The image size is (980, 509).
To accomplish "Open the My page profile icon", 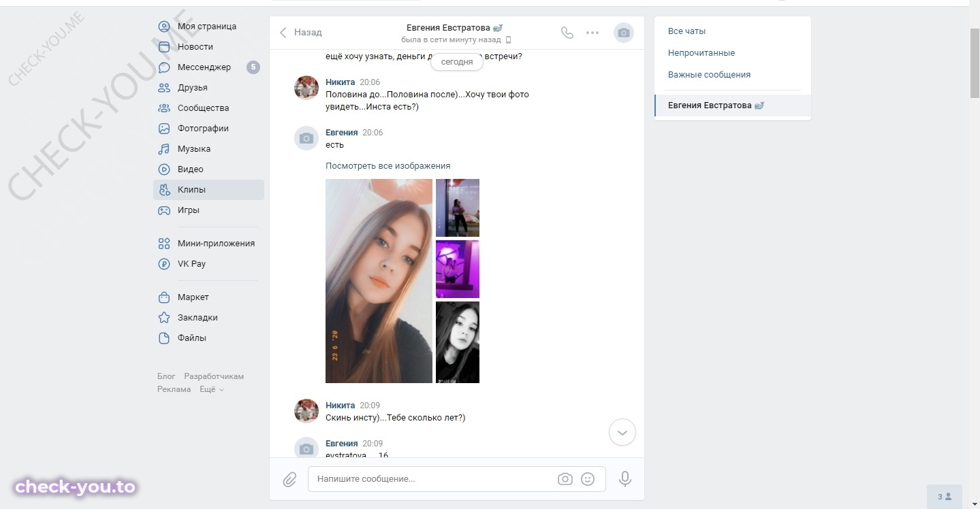I will [164, 27].
